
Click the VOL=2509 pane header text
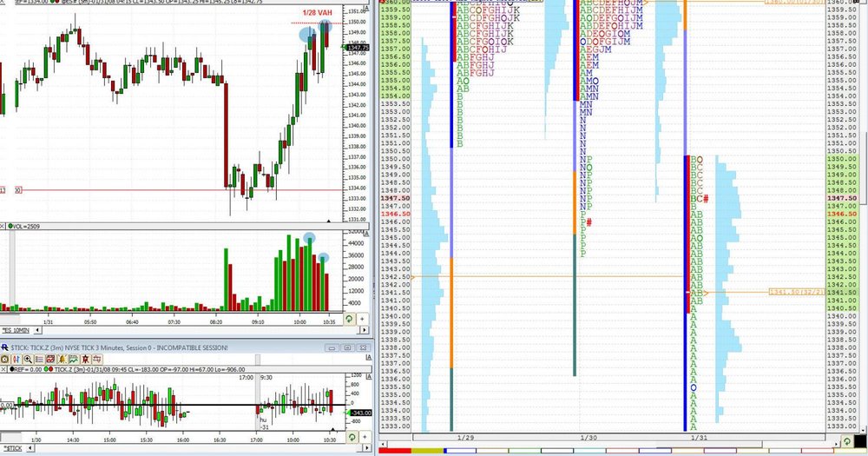click(24, 226)
